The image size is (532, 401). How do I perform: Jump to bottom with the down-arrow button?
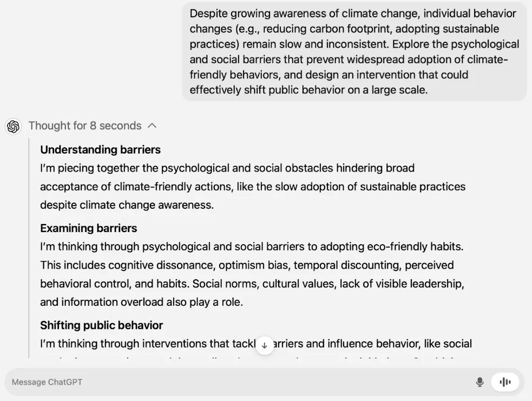[265, 345]
